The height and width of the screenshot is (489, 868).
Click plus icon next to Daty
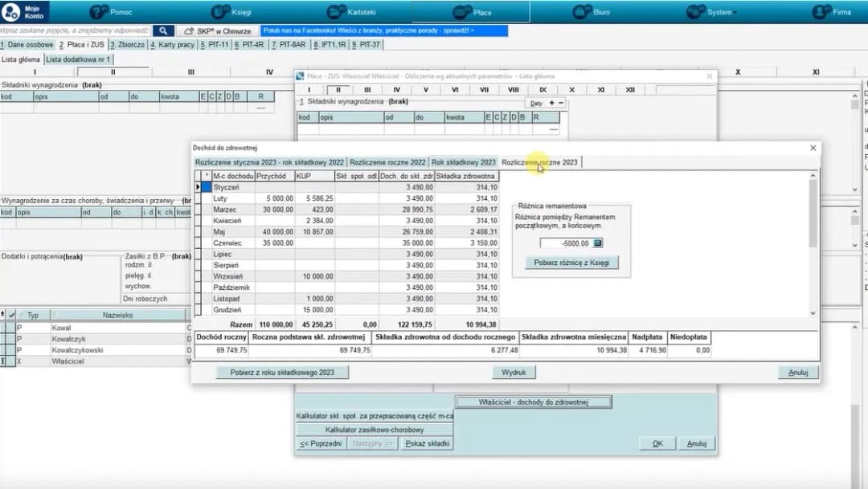pos(551,104)
